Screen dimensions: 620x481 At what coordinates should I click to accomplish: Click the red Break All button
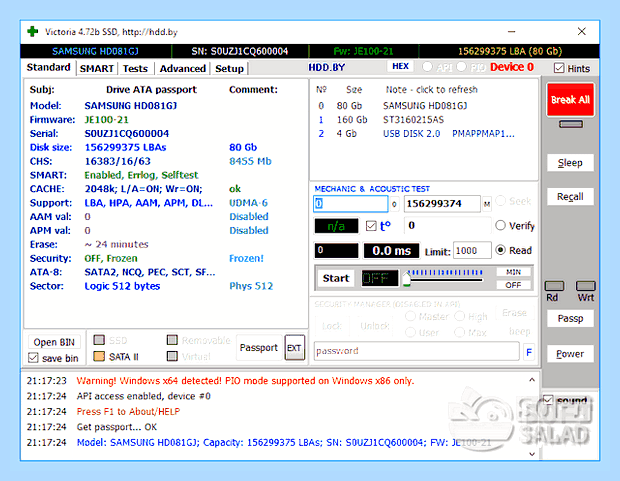click(x=570, y=100)
